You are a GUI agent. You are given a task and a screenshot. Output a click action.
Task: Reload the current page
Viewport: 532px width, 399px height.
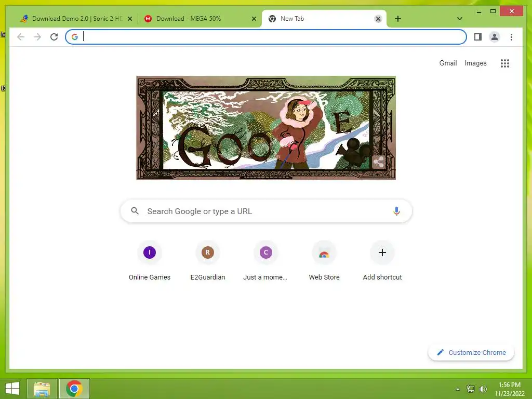point(54,37)
